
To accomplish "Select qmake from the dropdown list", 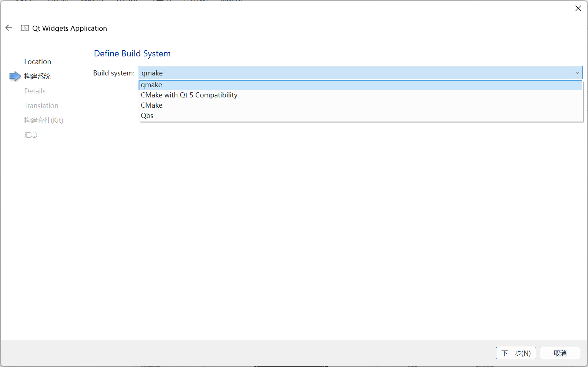I will (x=361, y=85).
